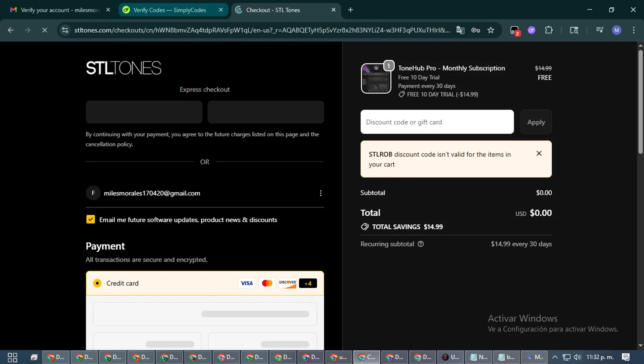This screenshot has height=364, width=644.
Task: Dismiss the STLROB invalid code message
Action: click(539, 153)
